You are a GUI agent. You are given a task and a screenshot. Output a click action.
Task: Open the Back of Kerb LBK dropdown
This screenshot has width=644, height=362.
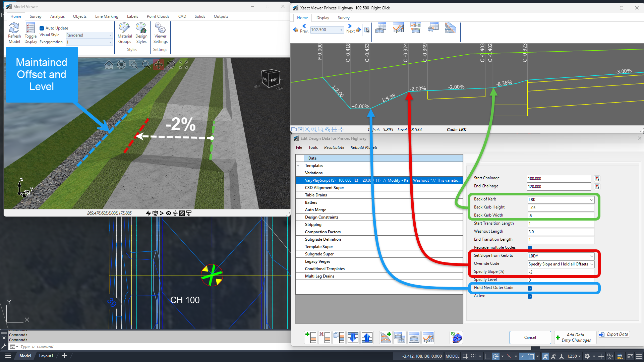(561, 200)
